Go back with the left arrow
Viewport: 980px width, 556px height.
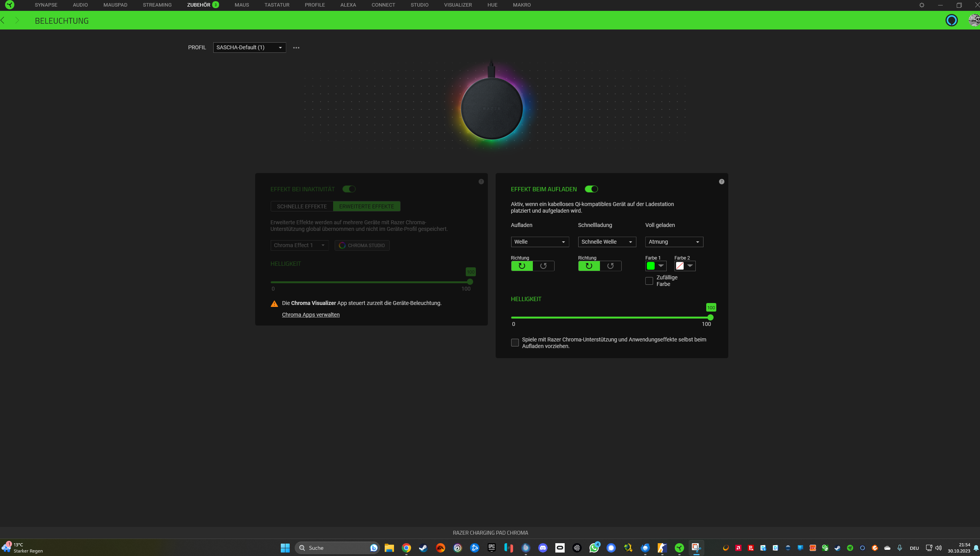(3, 21)
